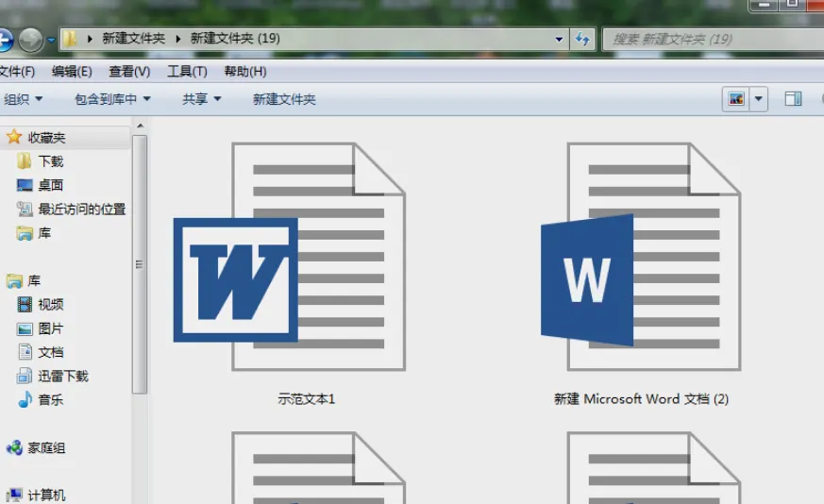This screenshot has width=824, height=504.
Task: Click the refresh button beside address bar
Action: [582, 39]
